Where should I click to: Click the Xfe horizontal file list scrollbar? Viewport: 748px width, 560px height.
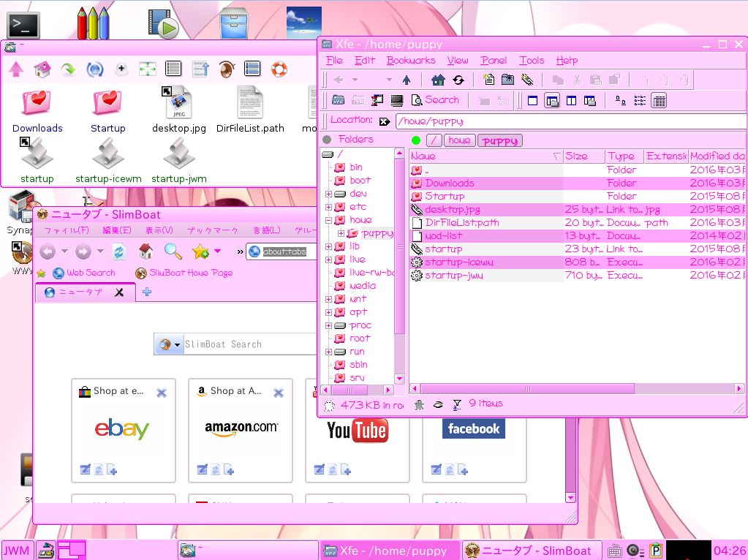pos(528,389)
